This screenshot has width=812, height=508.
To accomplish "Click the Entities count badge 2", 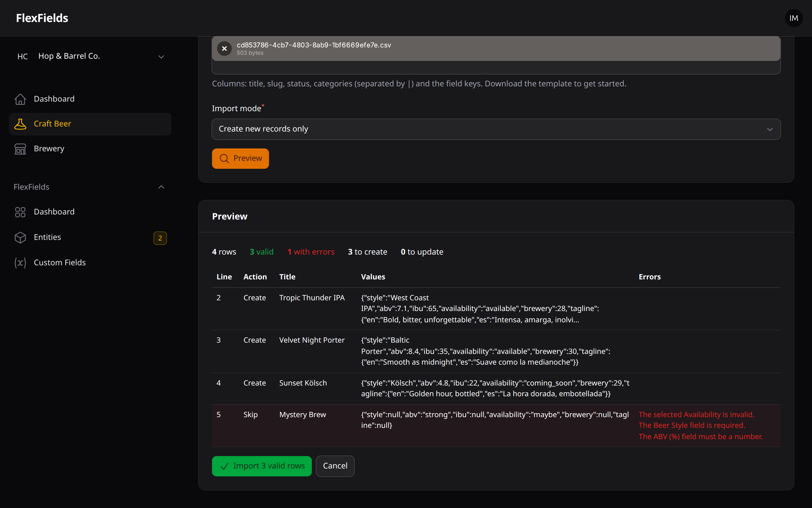I will (160, 238).
